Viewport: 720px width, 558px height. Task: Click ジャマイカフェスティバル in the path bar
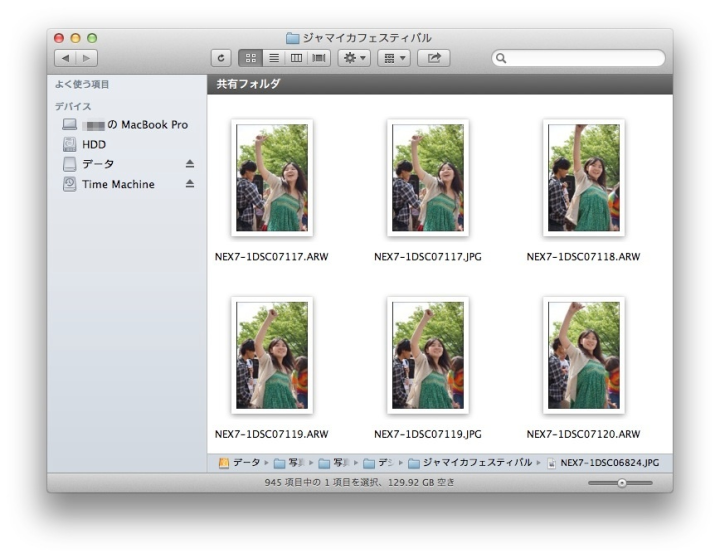tap(476, 463)
